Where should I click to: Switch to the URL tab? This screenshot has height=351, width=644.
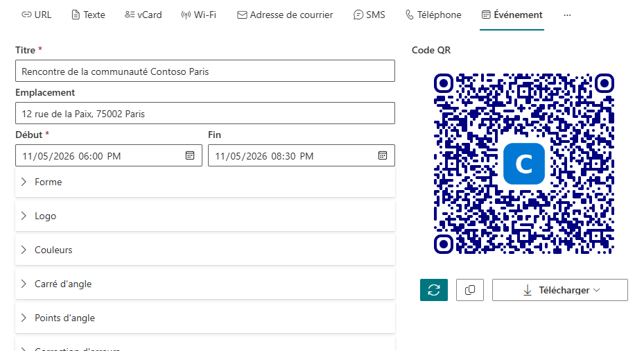pos(37,15)
